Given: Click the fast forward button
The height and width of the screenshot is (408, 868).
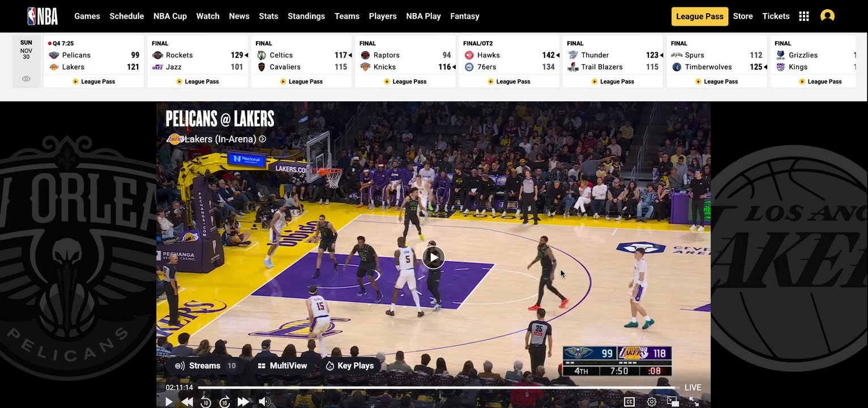Looking at the screenshot, I should [x=243, y=402].
